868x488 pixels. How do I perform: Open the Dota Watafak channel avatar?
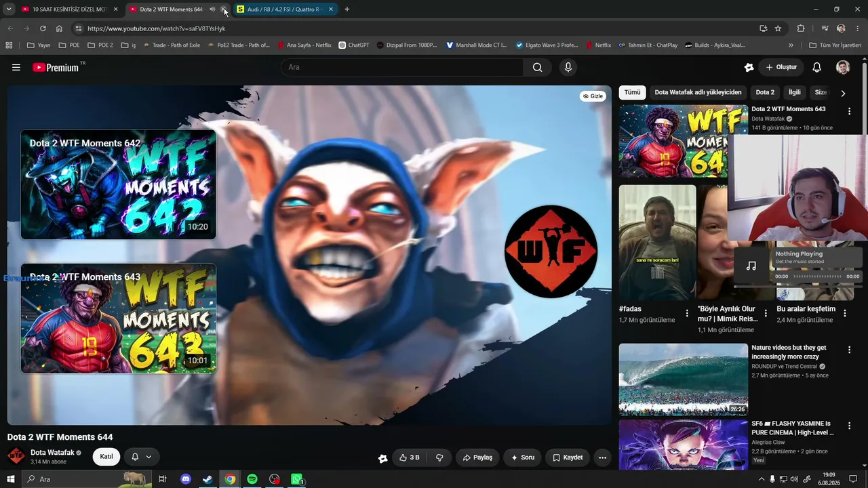[x=16, y=457]
